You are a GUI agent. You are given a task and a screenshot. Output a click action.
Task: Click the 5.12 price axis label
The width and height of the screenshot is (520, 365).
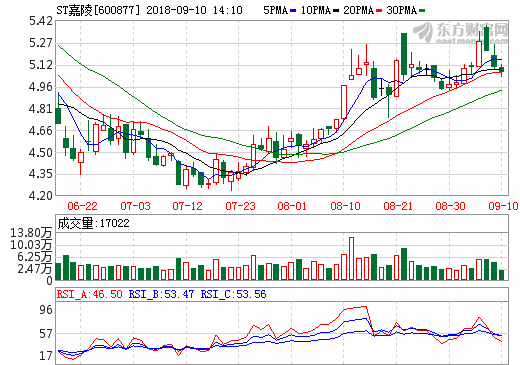[x=41, y=65]
